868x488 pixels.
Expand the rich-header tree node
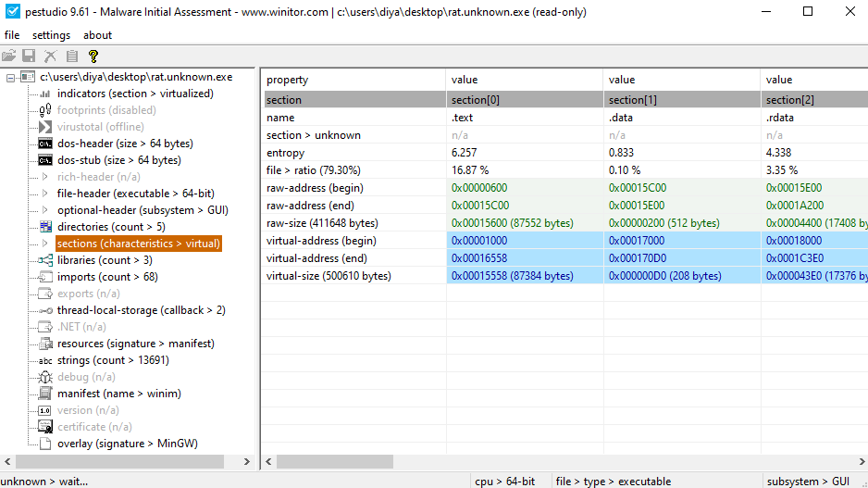click(45, 177)
